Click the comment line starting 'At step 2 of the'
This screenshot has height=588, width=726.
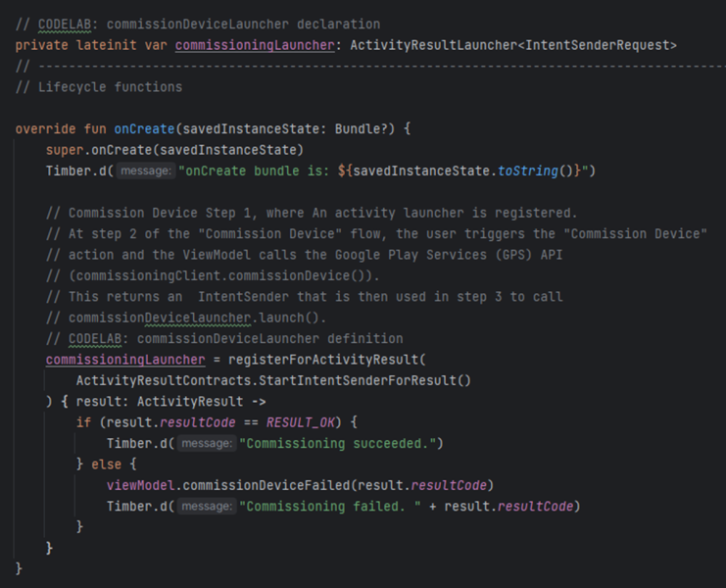tap(376, 234)
